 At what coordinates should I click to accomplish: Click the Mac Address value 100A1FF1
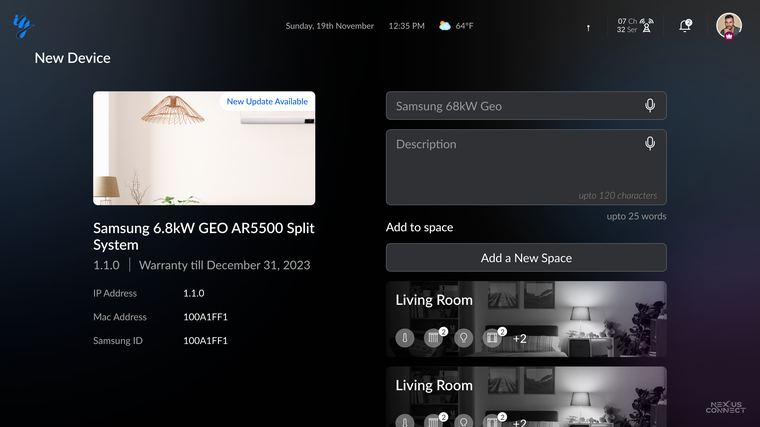point(205,317)
